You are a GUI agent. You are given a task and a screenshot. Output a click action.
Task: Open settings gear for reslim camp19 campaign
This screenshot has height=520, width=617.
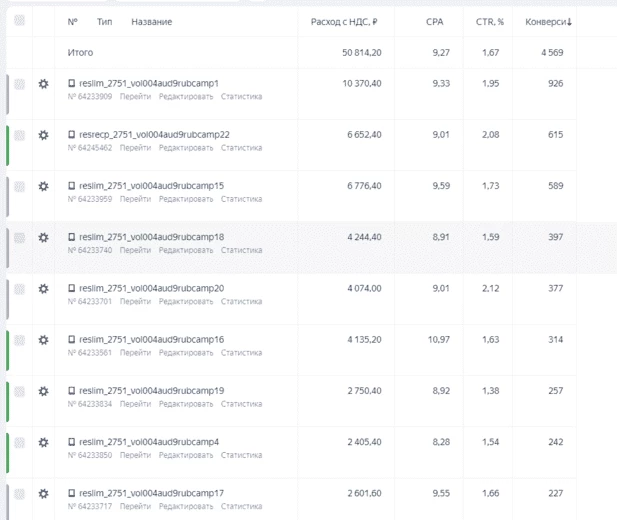click(x=43, y=391)
